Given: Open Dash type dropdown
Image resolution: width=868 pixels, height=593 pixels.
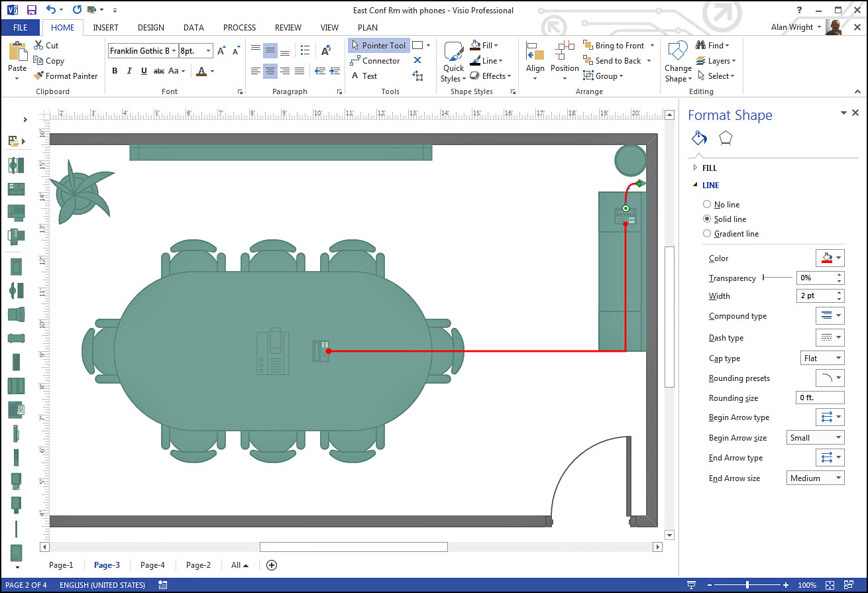Looking at the screenshot, I should [x=830, y=337].
